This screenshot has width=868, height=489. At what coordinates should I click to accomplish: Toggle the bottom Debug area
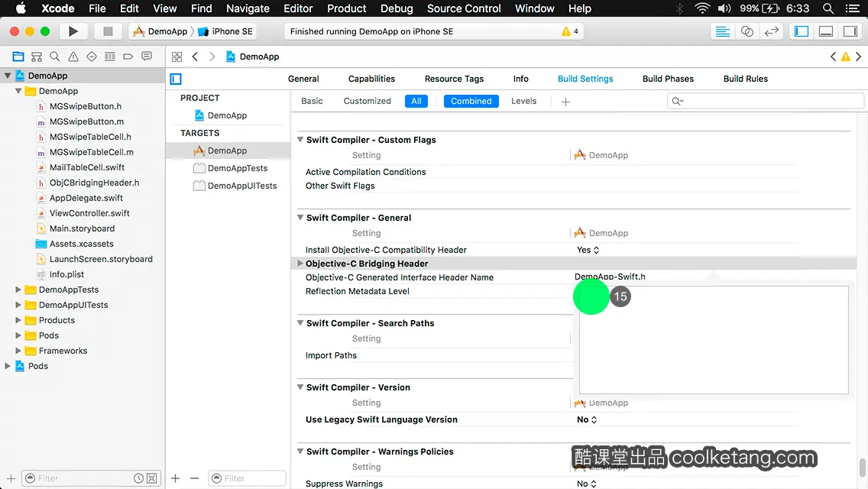[x=826, y=31]
